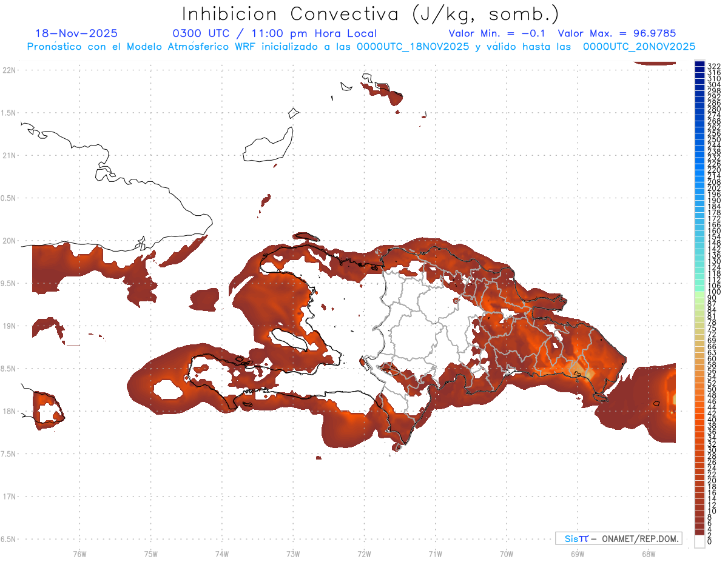The height and width of the screenshot is (562, 728).
Task: Click colorbar value label '130'
Action: coord(714,261)
